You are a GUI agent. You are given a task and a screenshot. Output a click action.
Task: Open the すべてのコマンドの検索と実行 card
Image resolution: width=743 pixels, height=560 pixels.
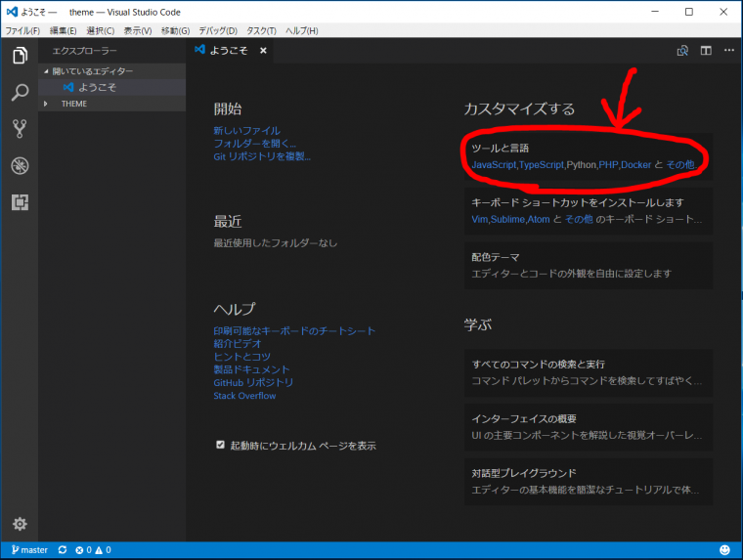coord(589,373)
